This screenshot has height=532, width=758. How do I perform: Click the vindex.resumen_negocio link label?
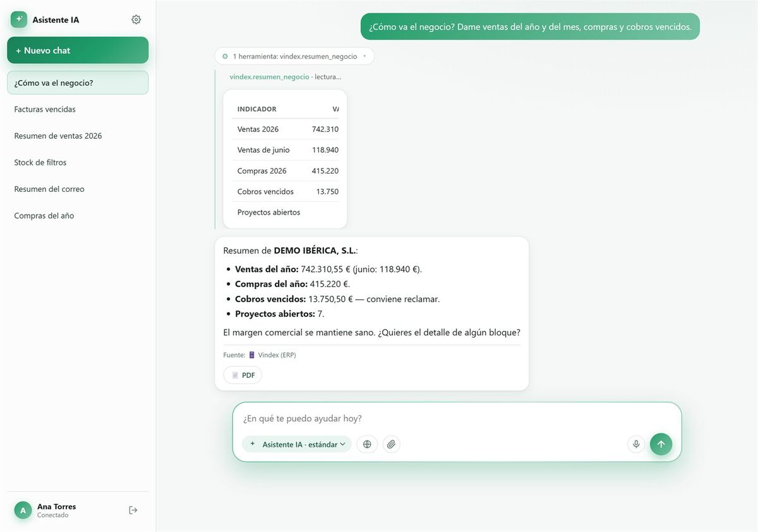(269, 76)
